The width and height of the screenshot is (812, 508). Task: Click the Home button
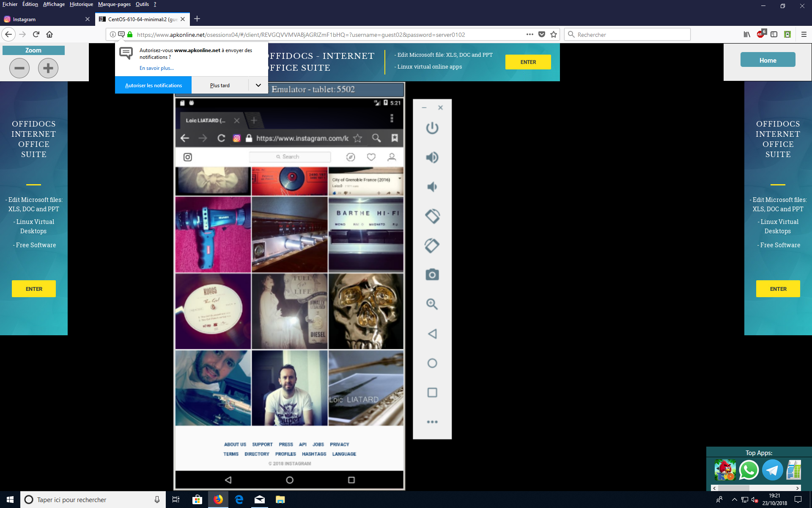[x=768, y=60]
